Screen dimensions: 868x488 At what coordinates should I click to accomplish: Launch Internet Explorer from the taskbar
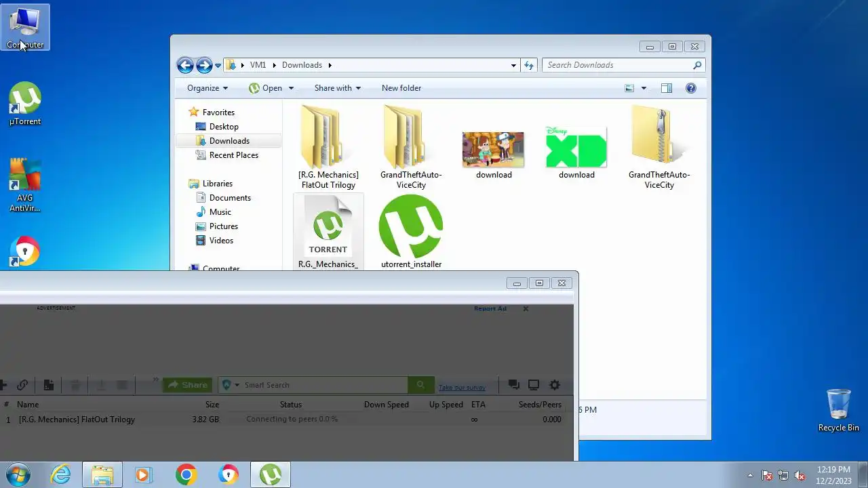60,474
